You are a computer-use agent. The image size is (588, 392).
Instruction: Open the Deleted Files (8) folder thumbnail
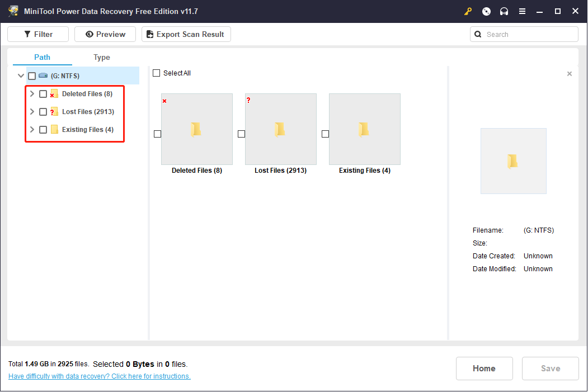click(x=197, y=129)
